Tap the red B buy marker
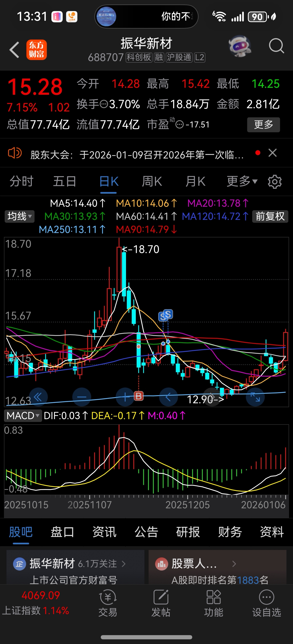 coord(139,396)
